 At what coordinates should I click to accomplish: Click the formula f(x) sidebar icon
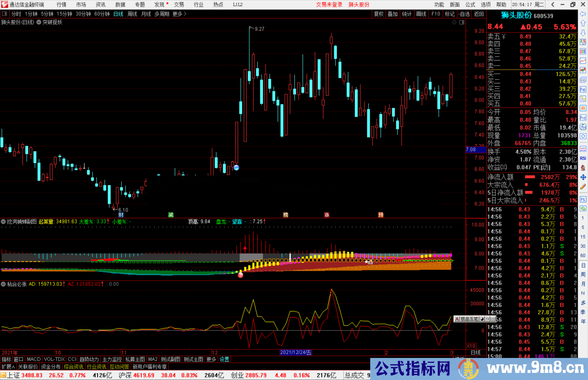[583, 127]
